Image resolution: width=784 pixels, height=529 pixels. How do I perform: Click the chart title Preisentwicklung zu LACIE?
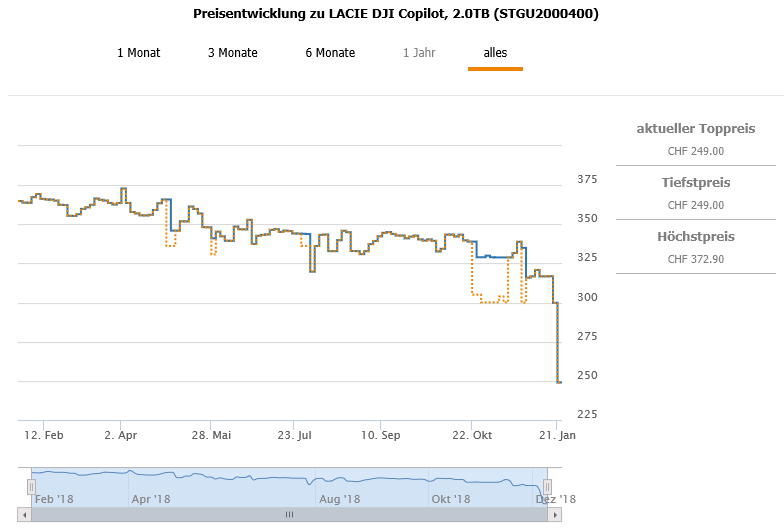click(396, 15)
